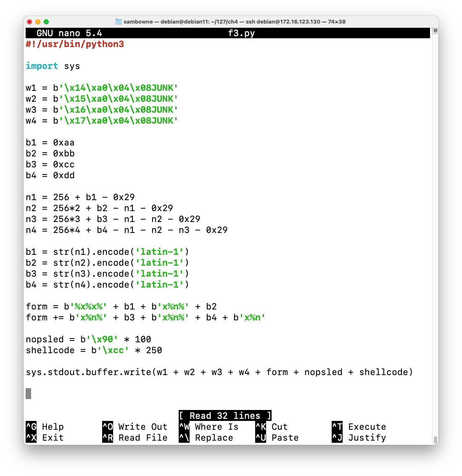Click the 'import sys' line
Viewport: 462px width, 476px height.
point(53,66)
